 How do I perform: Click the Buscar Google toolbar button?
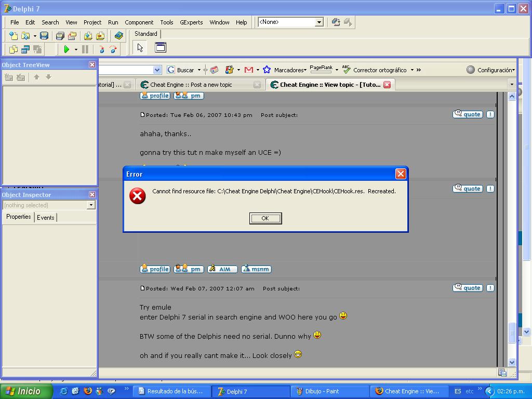(x=181, y=70)
